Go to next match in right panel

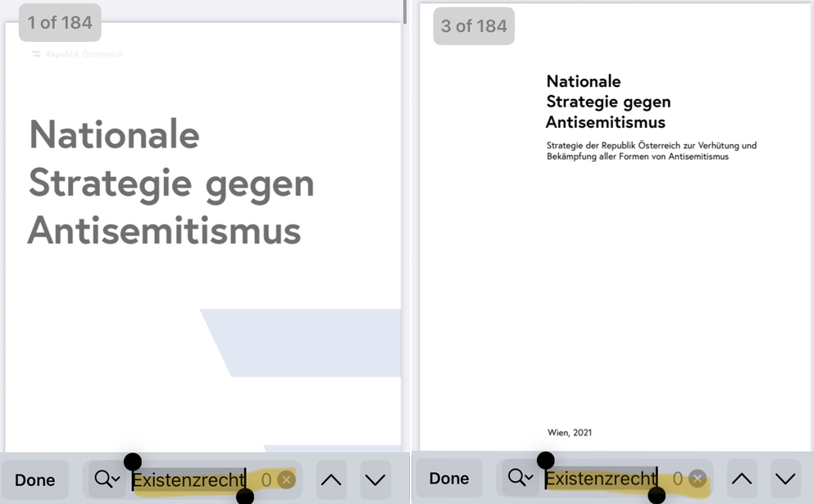click(x=785, y=478)
